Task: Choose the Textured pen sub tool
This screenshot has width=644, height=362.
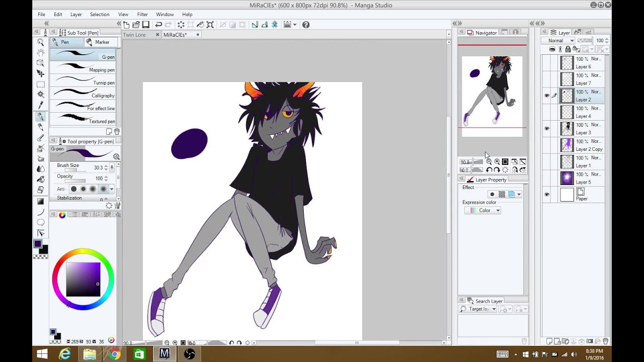Action: point(83,119)
